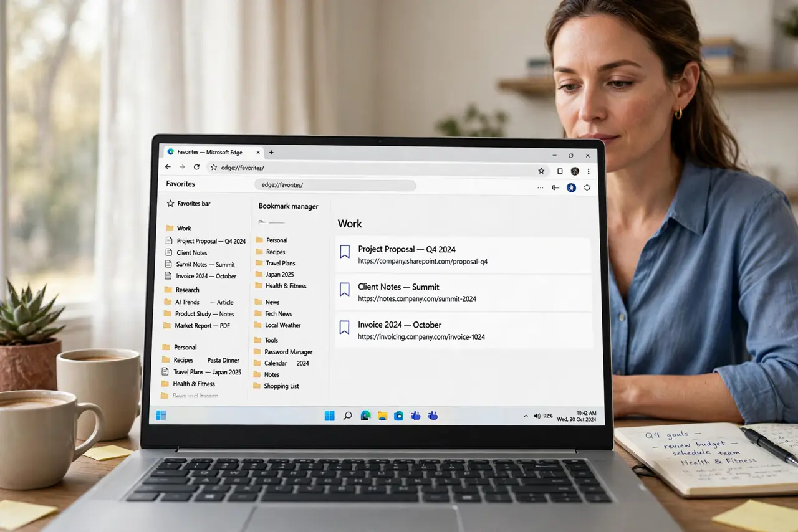
Task: Open a new tab with the plus button
Action: coord(271,152)
